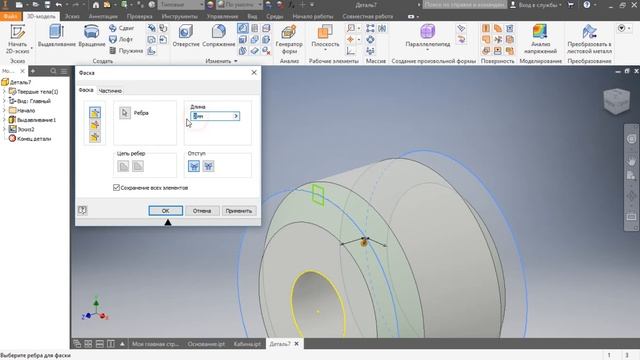Expand the Начало folder node
Screen dimensions: 640x360
point(4,110)
